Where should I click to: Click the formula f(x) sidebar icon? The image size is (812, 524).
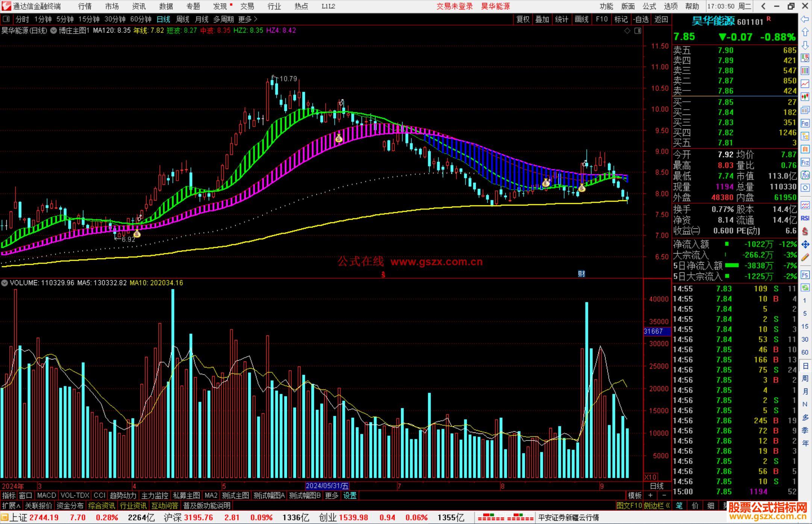(x=805, y=175)
